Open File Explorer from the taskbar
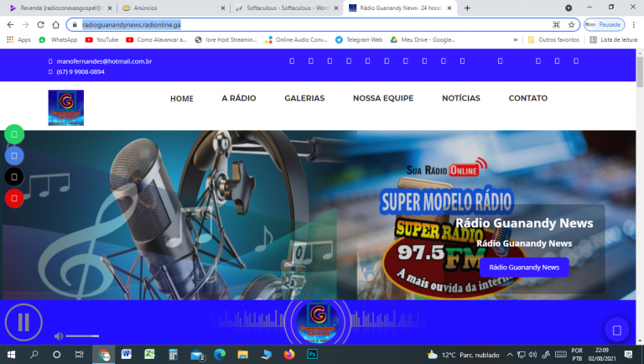This screenshot has height=364, width=644. 242,355
